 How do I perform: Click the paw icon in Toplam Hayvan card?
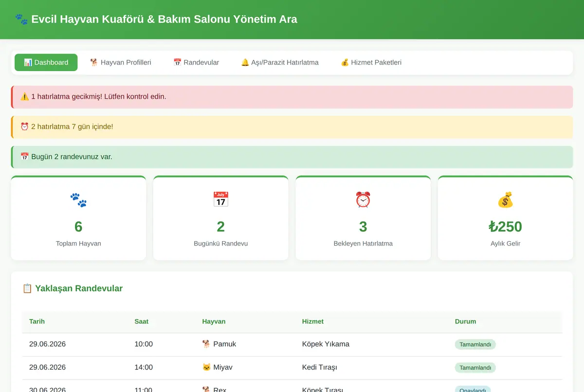click(x=78, y=200)
